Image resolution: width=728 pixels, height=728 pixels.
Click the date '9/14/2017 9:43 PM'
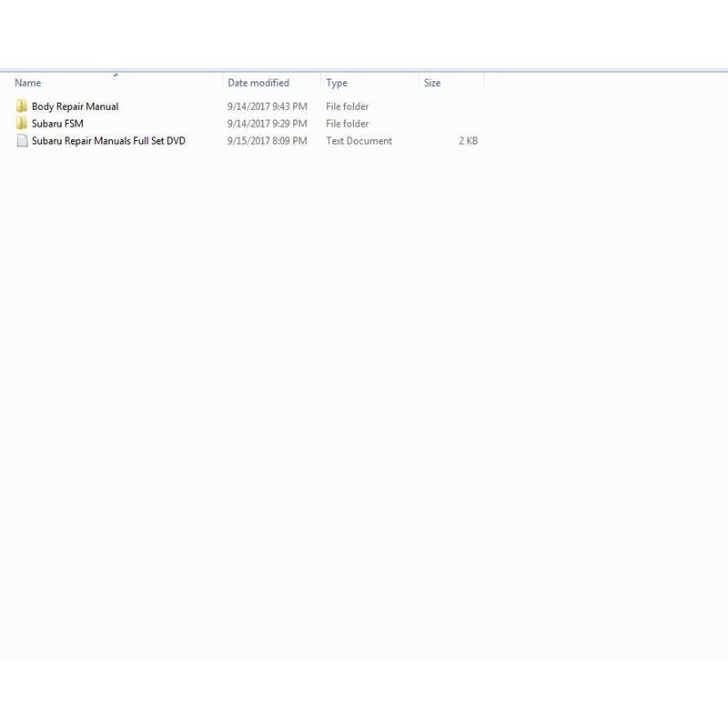(x=267, y=106)
